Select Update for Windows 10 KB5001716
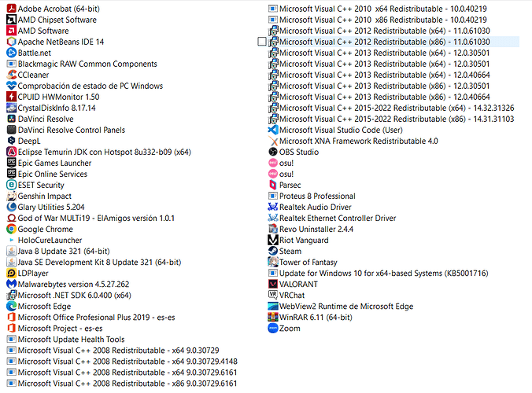This screenshot has height=393, width=532. (379, 273)
